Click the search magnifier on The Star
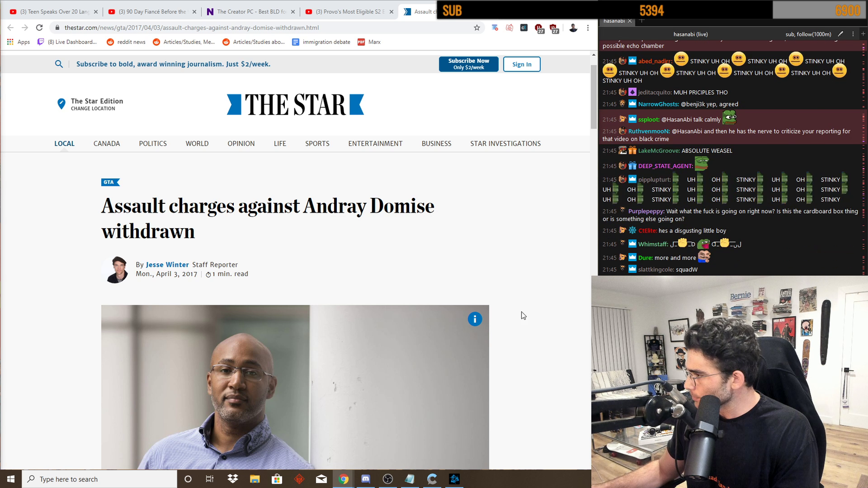Screen dimensions: 868x488 coord(59,64)
